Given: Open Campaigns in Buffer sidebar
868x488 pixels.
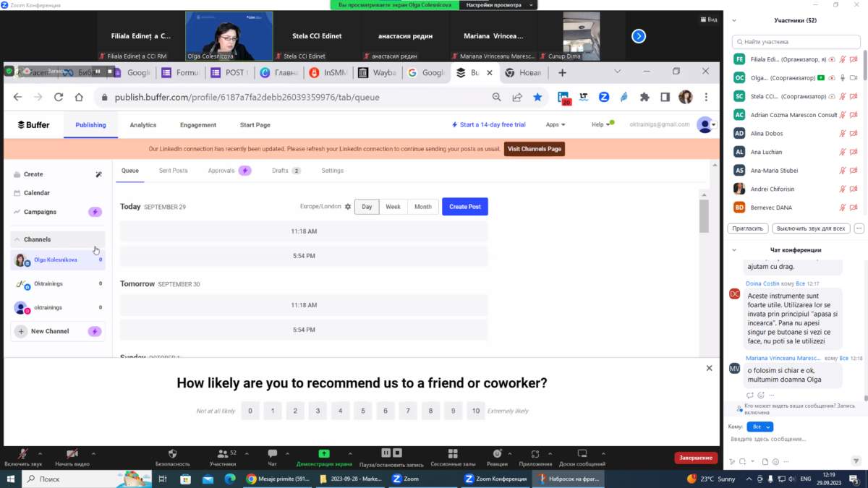Looking at the screenshot, I should tap(56, 212).
